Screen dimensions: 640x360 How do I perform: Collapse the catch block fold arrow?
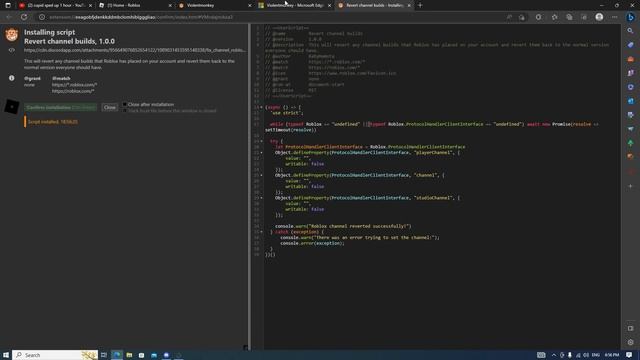point(262,232)
